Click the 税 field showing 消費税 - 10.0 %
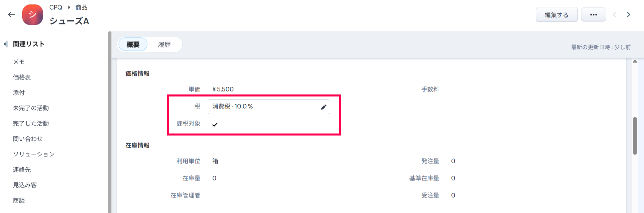644x213 pixels. click(263, 107)
